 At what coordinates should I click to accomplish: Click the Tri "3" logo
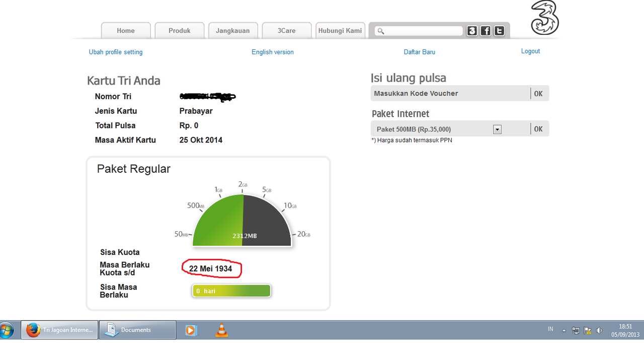[545, 18]
